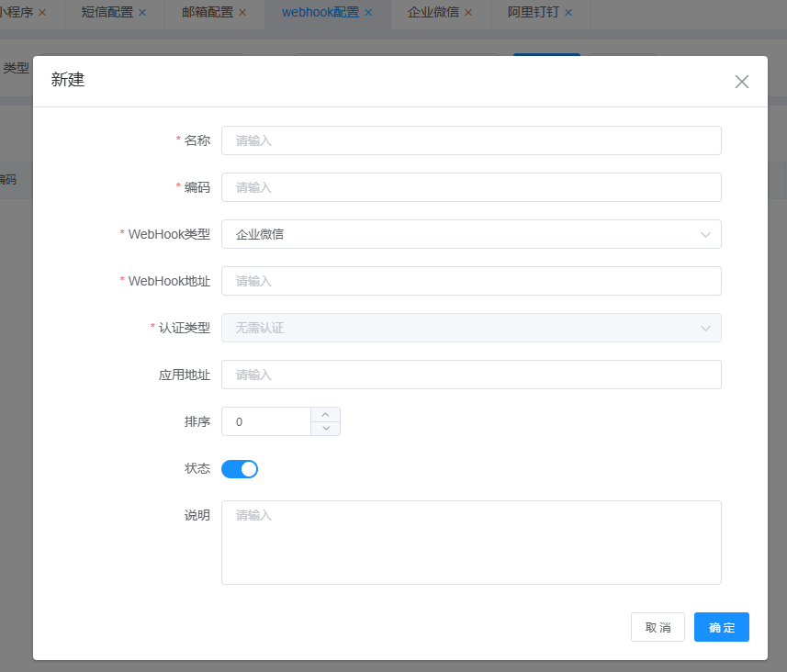Close the 短信配置 tab

(141, 13)
